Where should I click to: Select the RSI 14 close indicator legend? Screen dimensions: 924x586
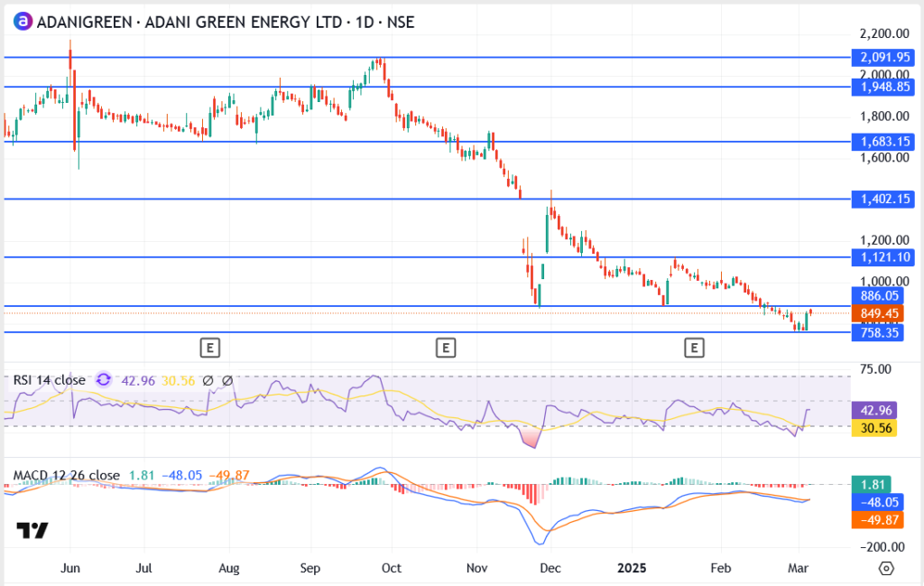pos(50,380)
